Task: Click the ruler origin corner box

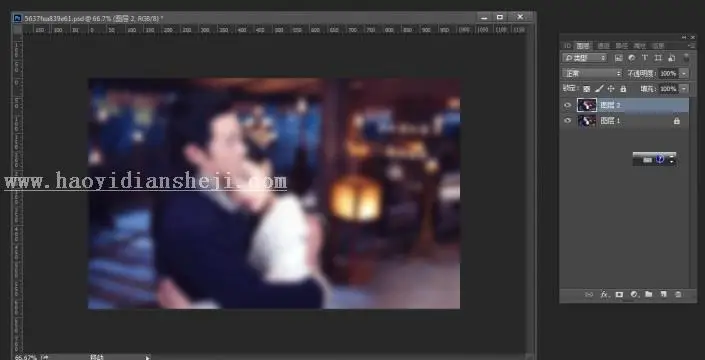Action: pos(18,30)
